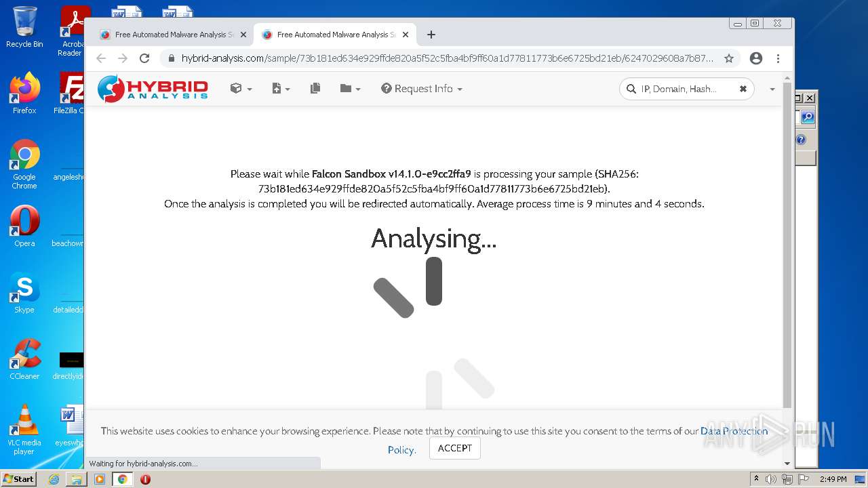Expand the navbar caret on the right

click(772, 89)
